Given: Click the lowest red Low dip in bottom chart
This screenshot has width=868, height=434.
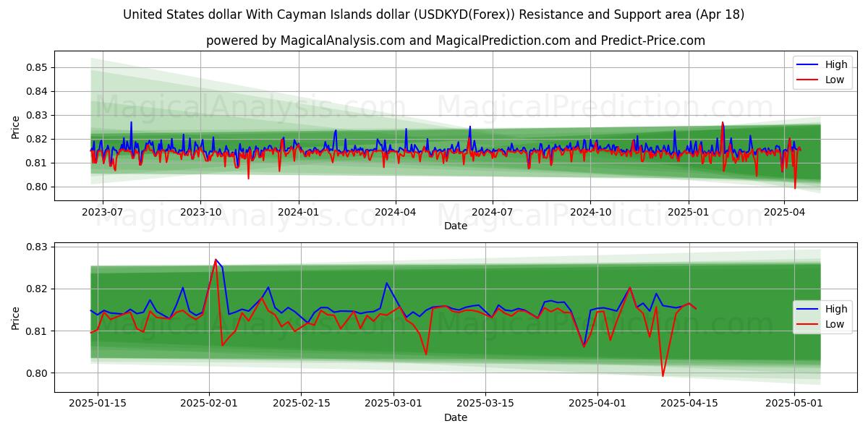Looking at the screenshot, I should click(x=663, y=375).
